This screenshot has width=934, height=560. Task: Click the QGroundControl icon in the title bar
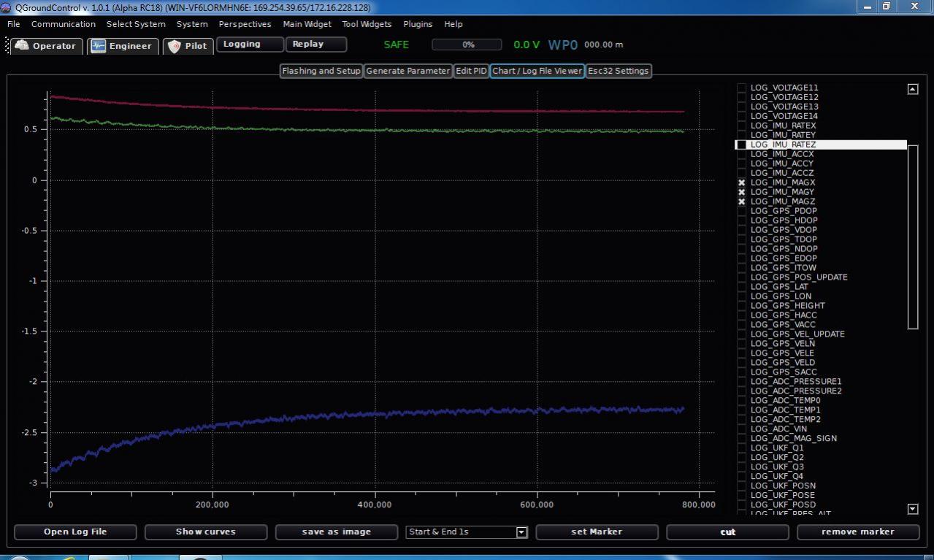7,7
